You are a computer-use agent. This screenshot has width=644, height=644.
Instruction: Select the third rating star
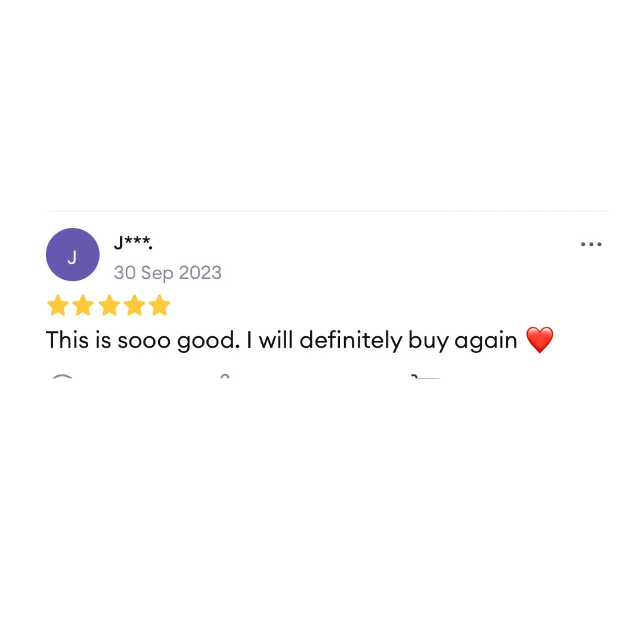coord(109,305)
